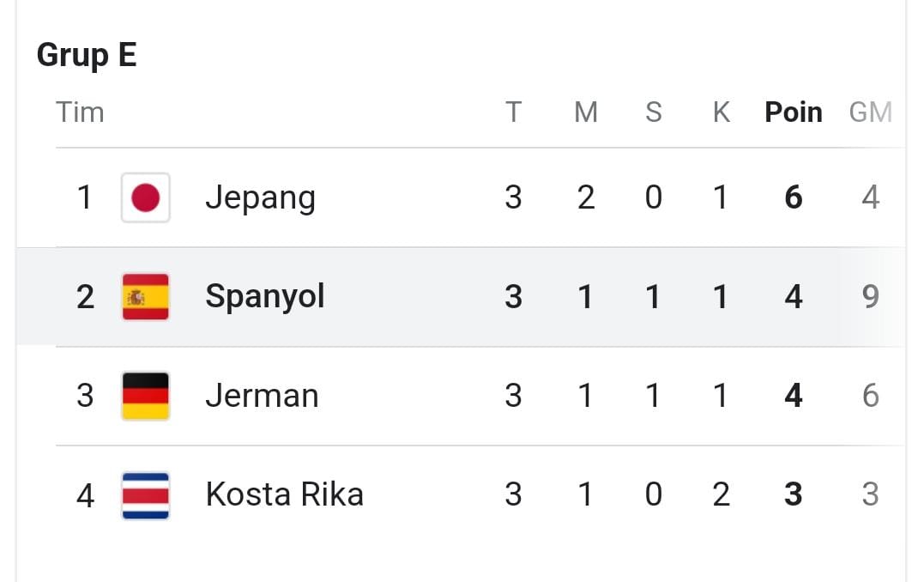Click the Tim column header
The image size is (924, 582).
pyautogui.click(x=80, y=112)
